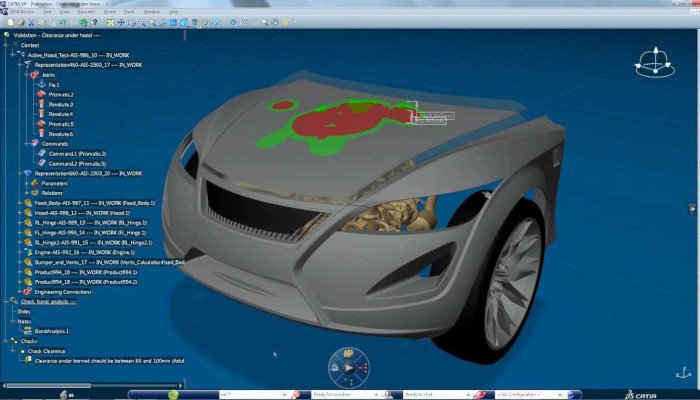Click the Ready to chat status field
700x400 pixels.
click(435, 395)
